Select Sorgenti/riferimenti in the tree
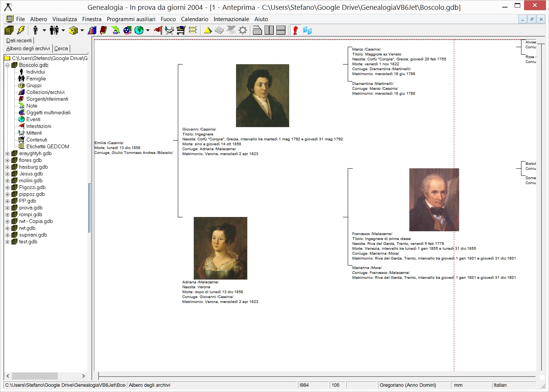Viewport: 549px width, 392px height. click(x=47, y=99)
